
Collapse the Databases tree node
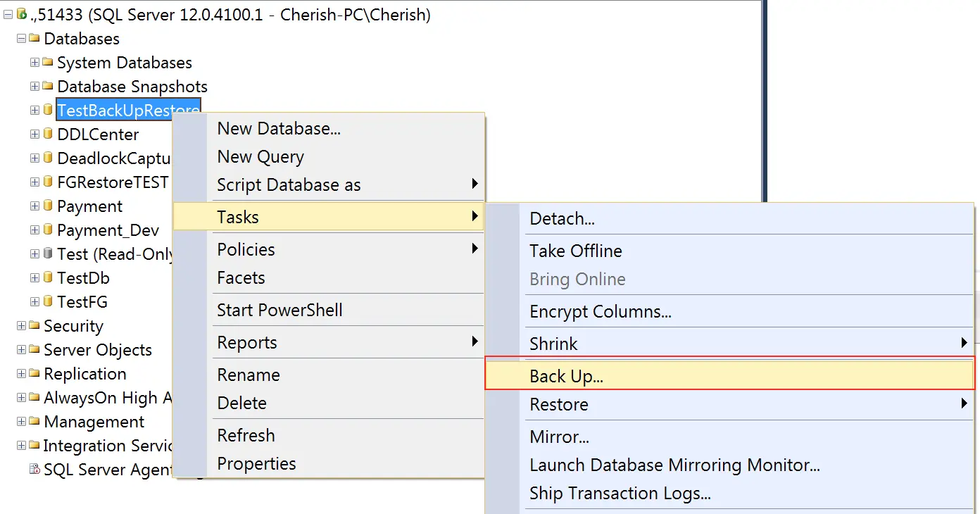pyautogui.click(x=21, y=38)
